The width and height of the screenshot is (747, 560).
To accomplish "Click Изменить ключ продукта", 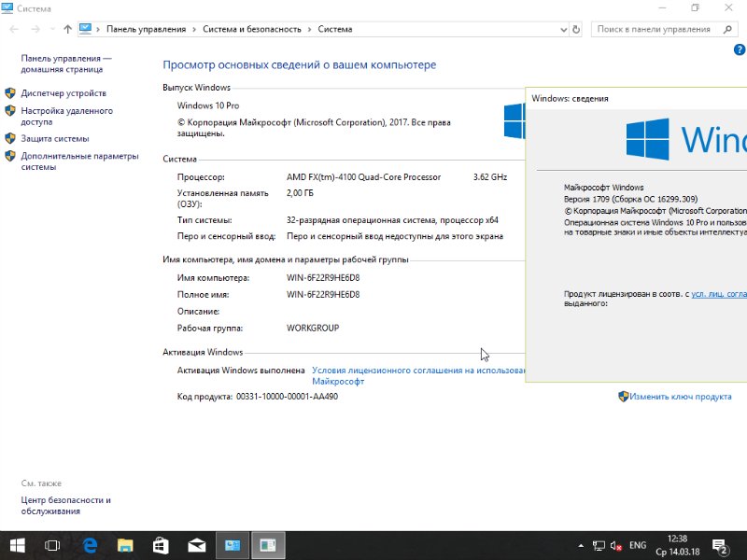I will tap(681, 397).
